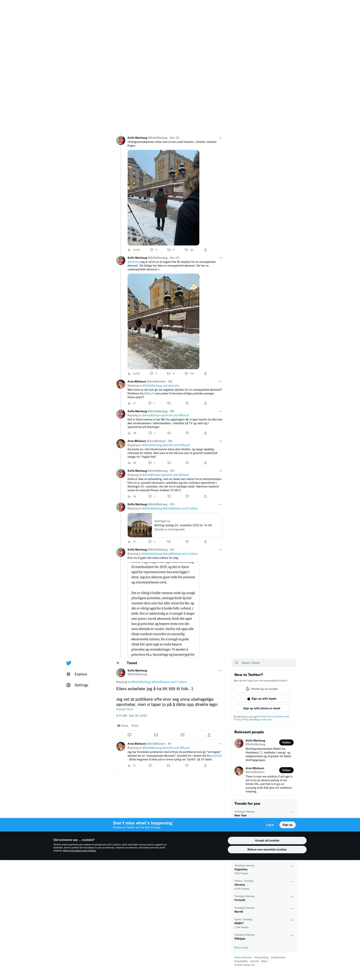Viewport: 360px width, 980px height.
Task: Reply to the main tweet via the comment icon
Action: (x=130, y=735)
